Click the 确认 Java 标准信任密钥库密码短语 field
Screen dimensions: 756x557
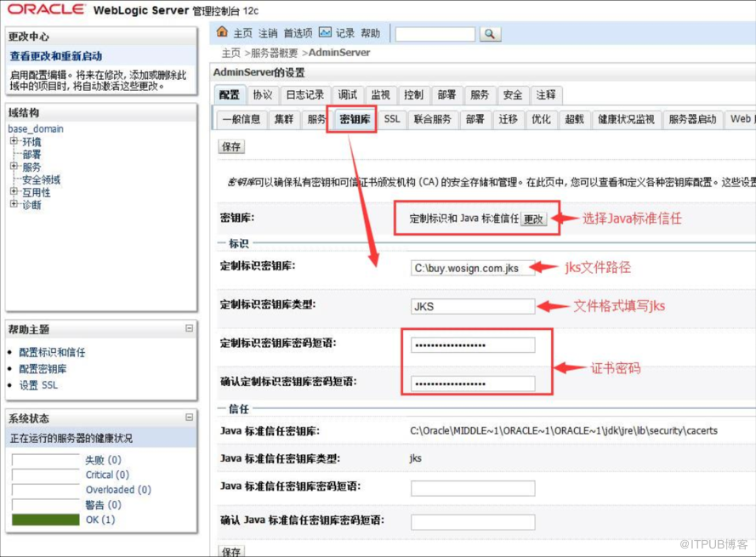tap(473, 522)
